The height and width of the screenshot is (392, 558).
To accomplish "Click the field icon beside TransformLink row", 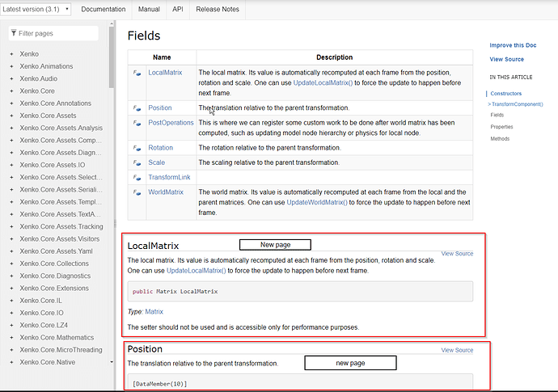I will [137, 178].
